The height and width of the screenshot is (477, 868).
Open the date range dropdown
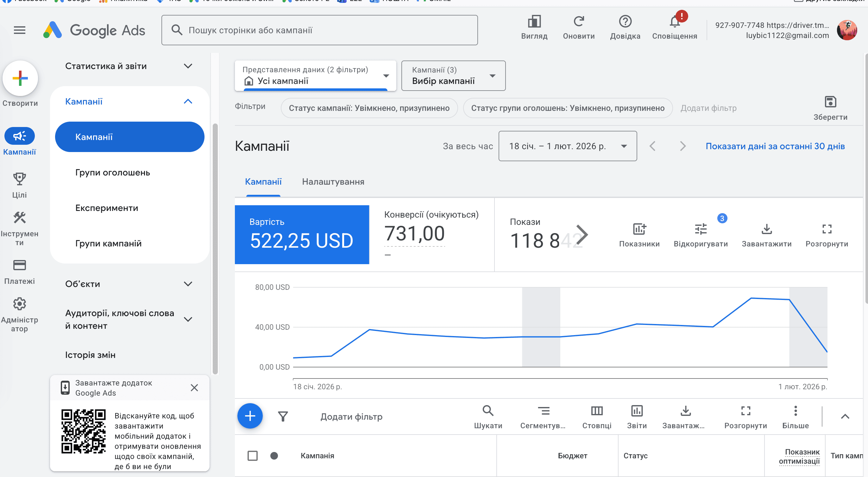point(568,146)
